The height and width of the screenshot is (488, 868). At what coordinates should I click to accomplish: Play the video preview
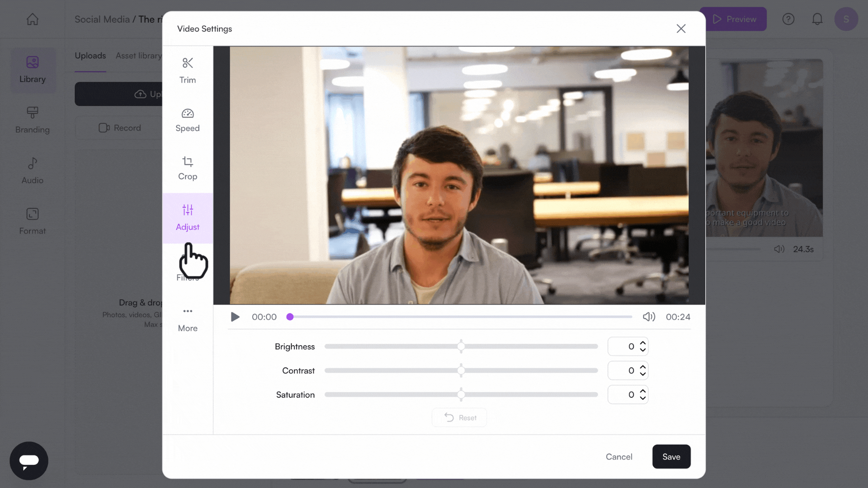coord(235,317)
